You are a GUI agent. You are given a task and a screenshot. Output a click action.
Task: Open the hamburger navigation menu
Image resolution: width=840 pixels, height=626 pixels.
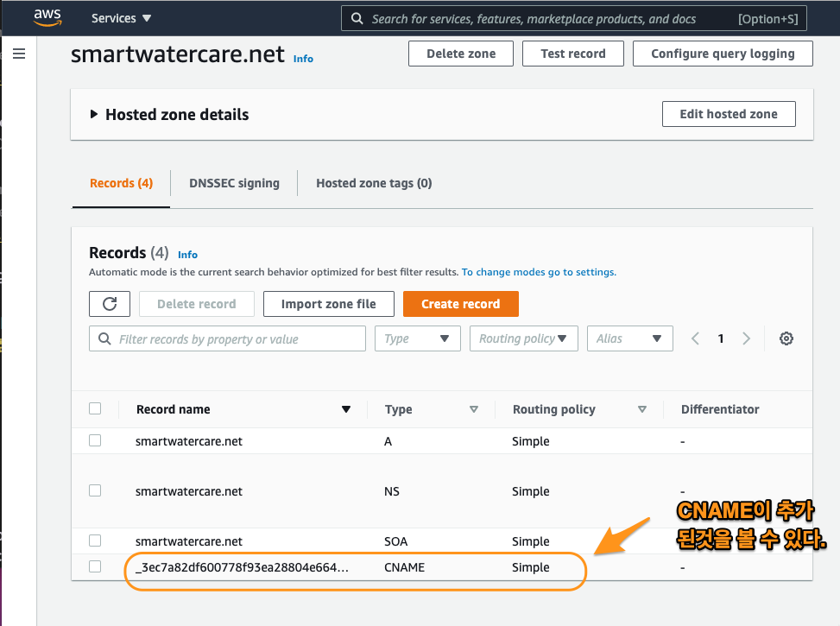coord(19,54)
